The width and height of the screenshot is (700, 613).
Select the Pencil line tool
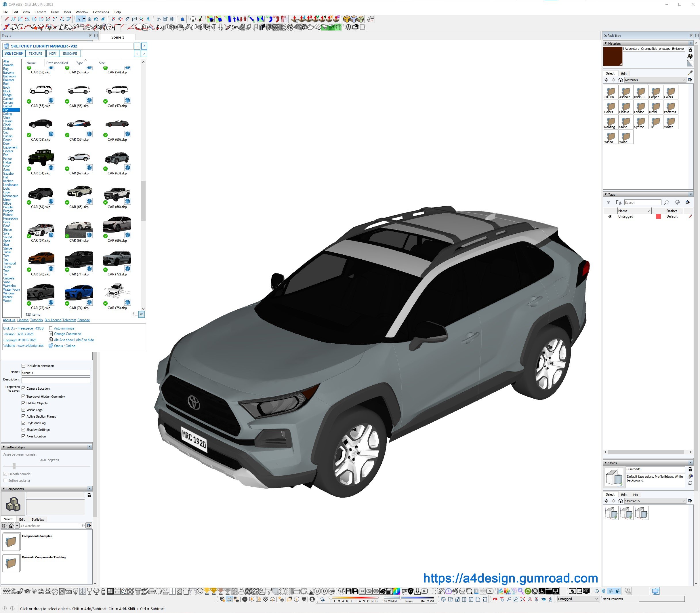[7, 19]
